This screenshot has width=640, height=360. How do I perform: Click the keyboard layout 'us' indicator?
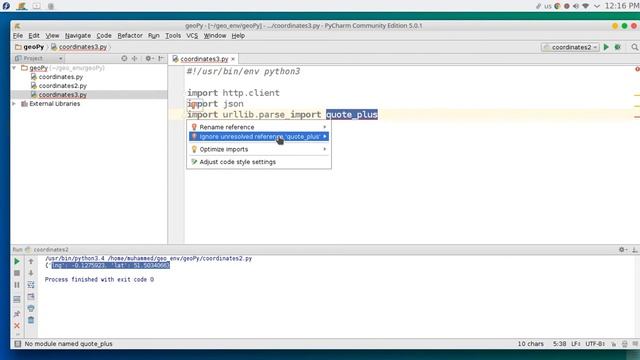(x=547, y=6)
